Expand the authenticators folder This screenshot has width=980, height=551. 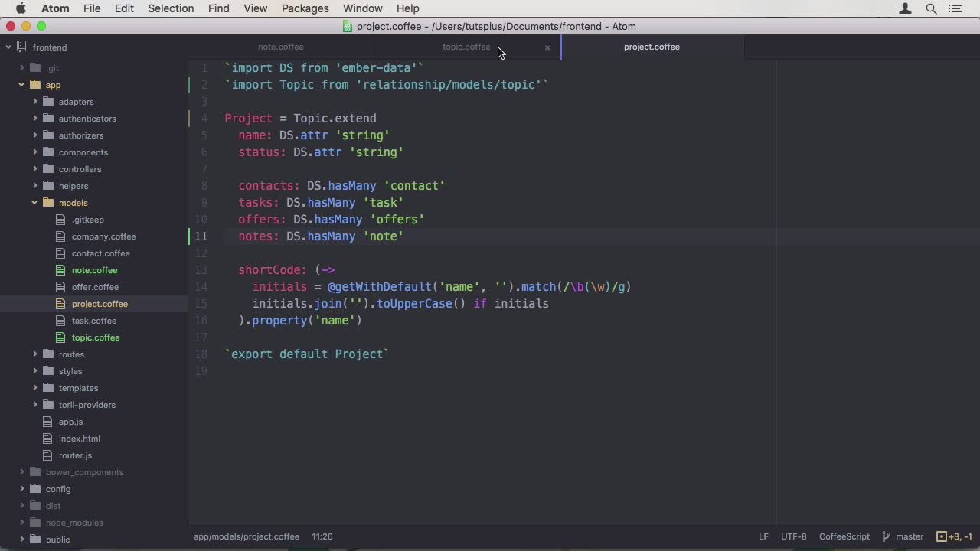coord(34,119)
